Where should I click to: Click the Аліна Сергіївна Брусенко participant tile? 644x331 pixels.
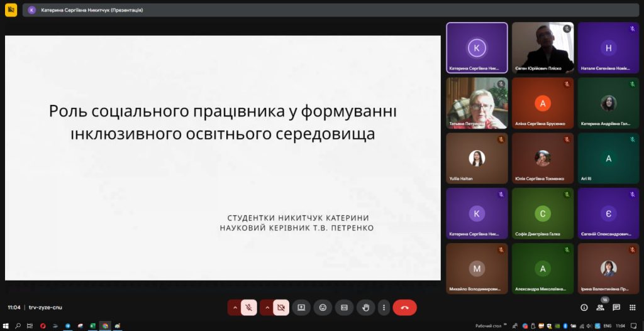pos(542,103)
